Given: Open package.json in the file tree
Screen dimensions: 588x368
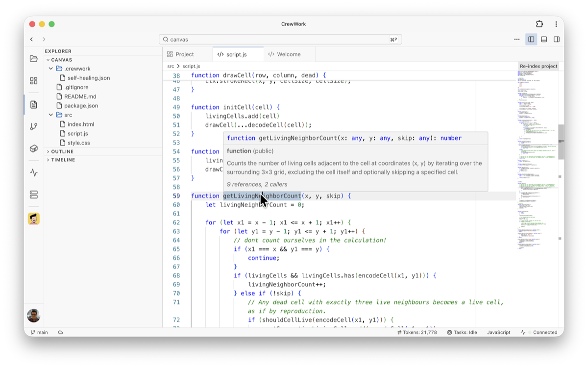Looking at the screenshot, I should (x=81, y=105).
